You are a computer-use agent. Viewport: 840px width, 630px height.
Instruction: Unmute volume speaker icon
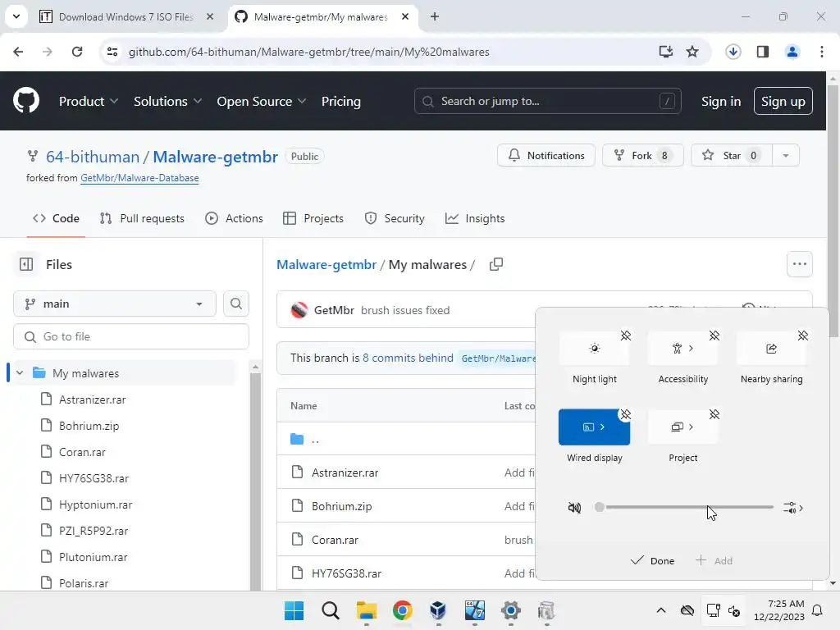574,507
